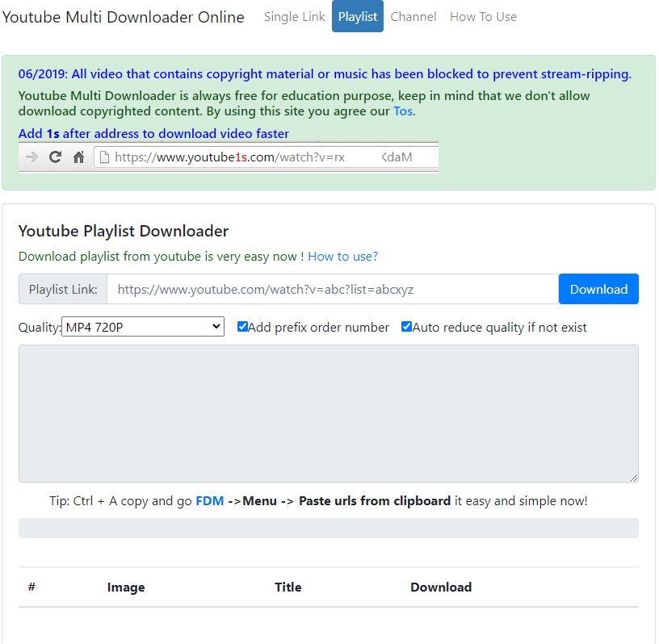Grab the text area resize handle

pyautogui.click(x=634, y=478)
